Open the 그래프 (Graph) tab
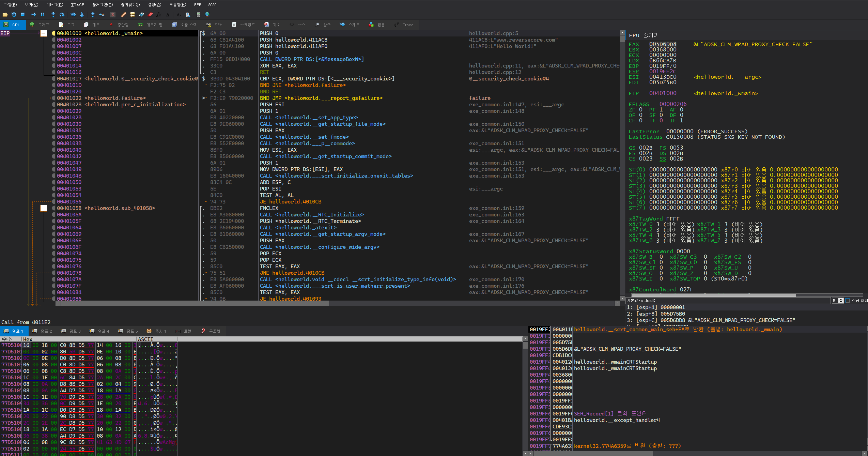The height and width of the screenshot is (456, 868). pos(40,25)
